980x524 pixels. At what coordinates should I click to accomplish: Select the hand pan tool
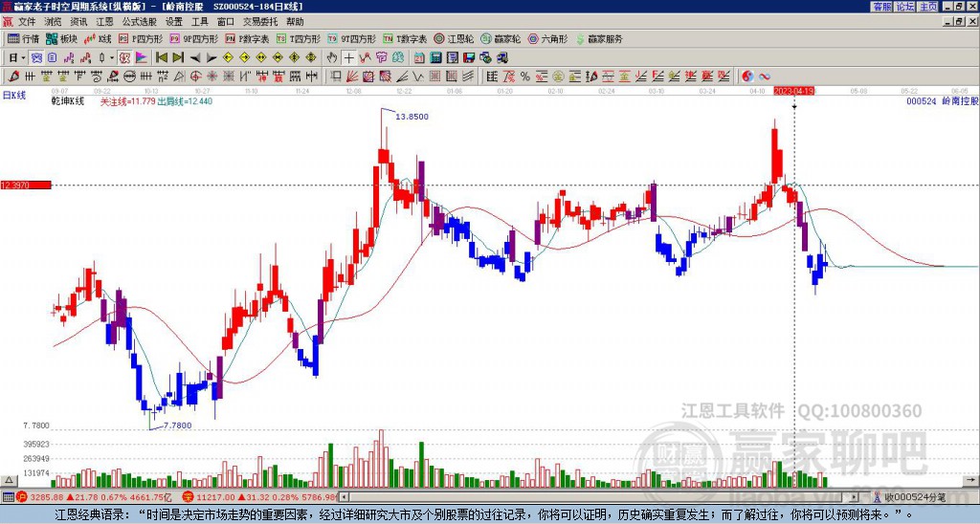click(332, 58)
